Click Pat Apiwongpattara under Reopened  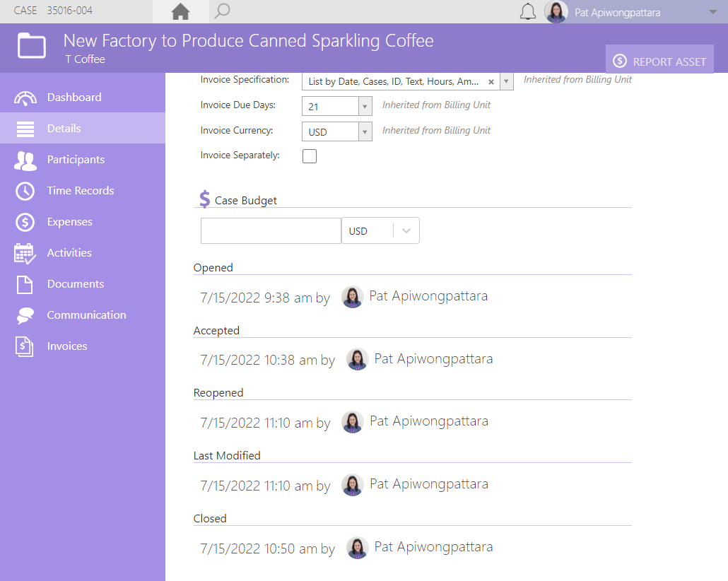[428, 421]
